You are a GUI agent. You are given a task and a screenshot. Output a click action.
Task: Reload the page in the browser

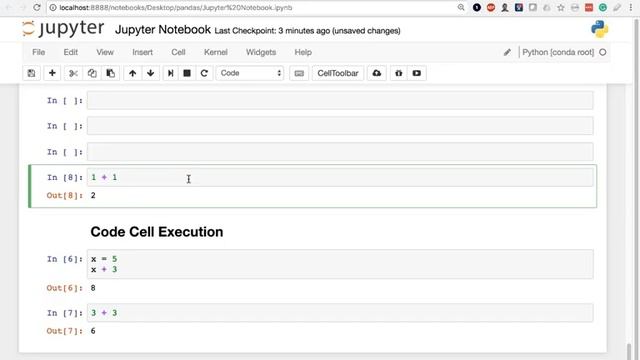tap(37, 7)
